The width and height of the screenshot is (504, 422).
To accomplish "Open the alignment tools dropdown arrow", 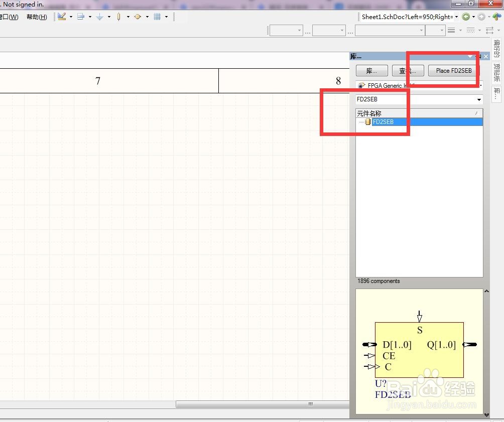I will click(90, 17).
